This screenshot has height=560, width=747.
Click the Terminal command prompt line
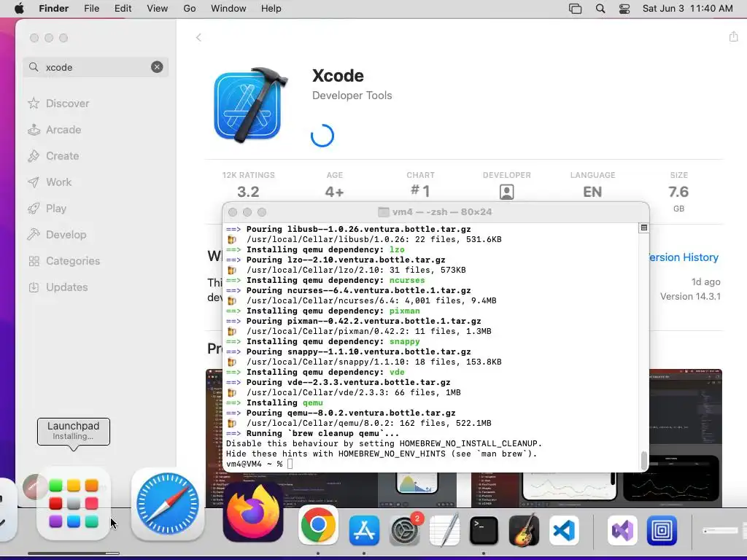point(260,464)
